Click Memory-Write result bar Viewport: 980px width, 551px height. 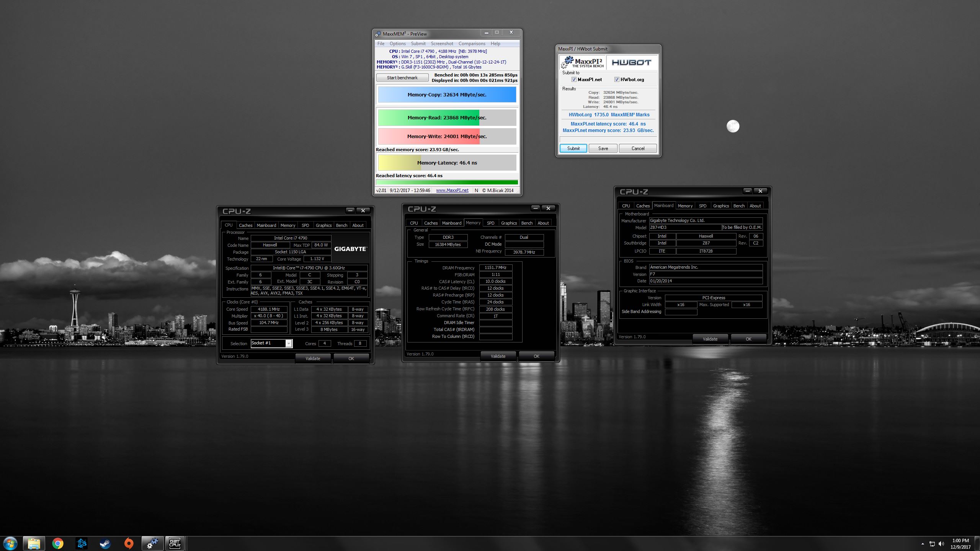[x=447, y=136]
